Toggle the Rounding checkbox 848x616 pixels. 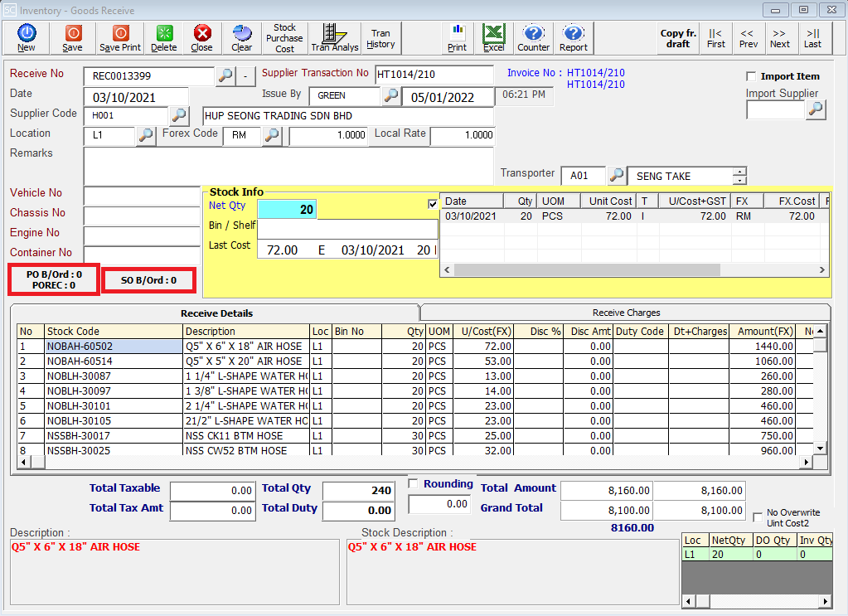pyautogui.click(x=413, y=483)
